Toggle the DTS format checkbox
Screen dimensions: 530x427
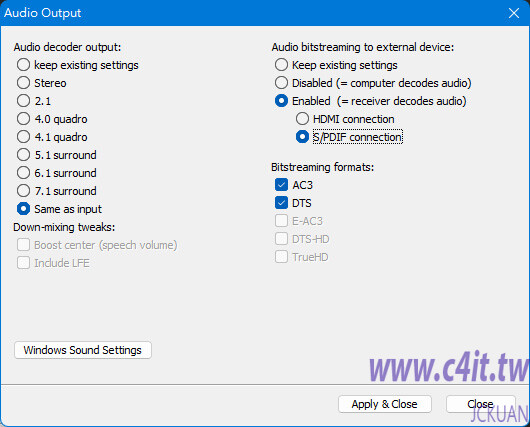coord(281,203)
